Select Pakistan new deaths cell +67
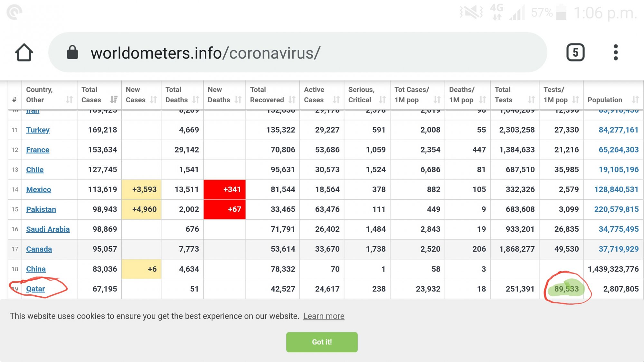644x362 pixels. coord(224,209)
